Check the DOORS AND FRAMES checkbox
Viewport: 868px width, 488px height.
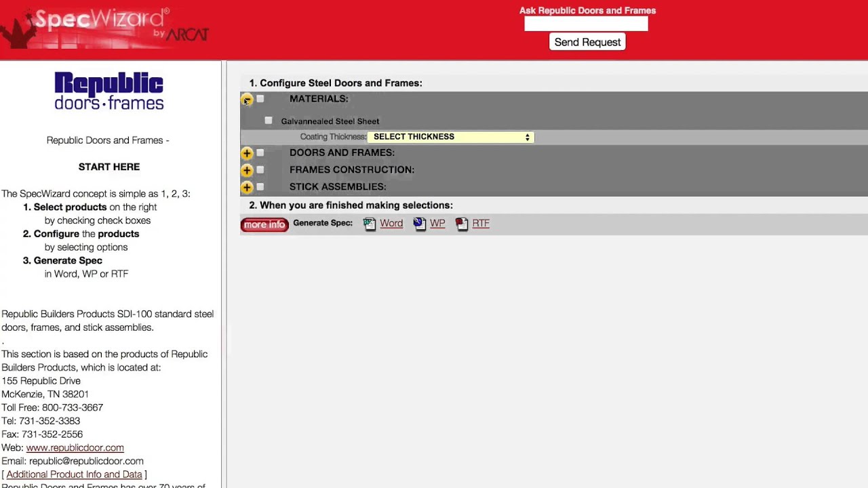260,153
